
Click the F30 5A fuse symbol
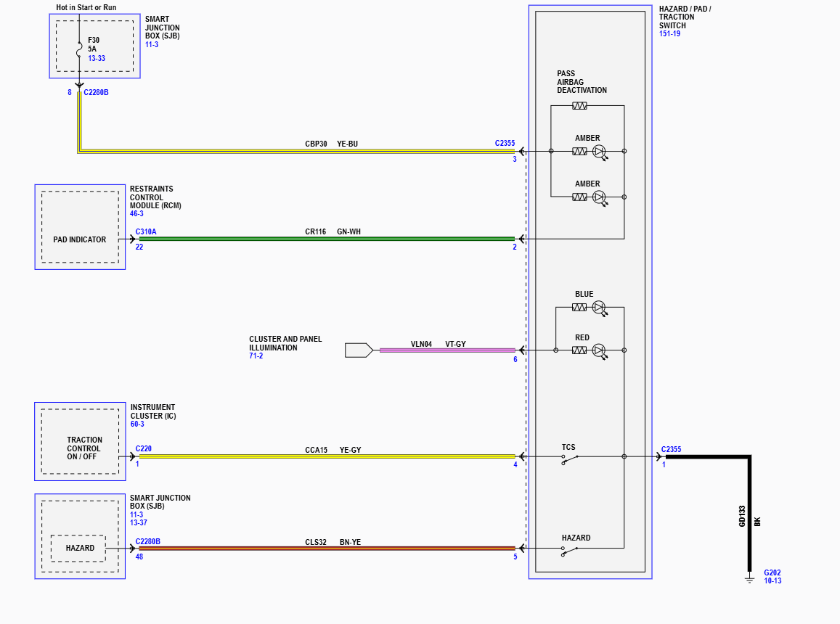click(x=79, y=49)
